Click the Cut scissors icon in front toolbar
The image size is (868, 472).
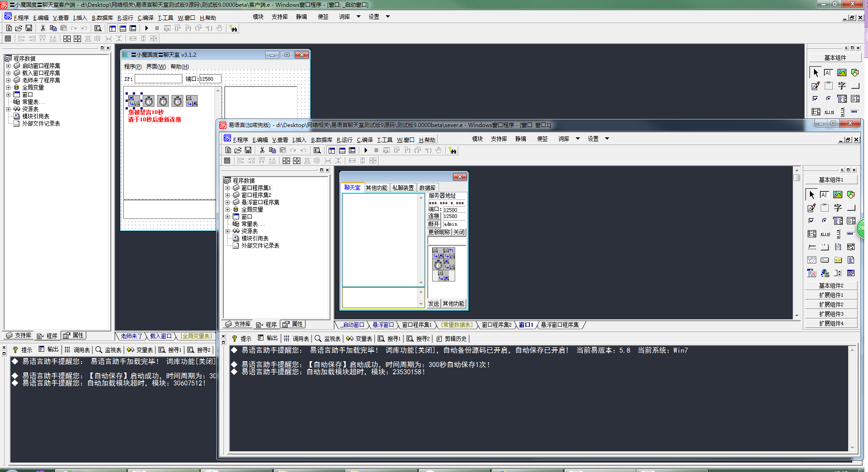[x=262, y=150]
